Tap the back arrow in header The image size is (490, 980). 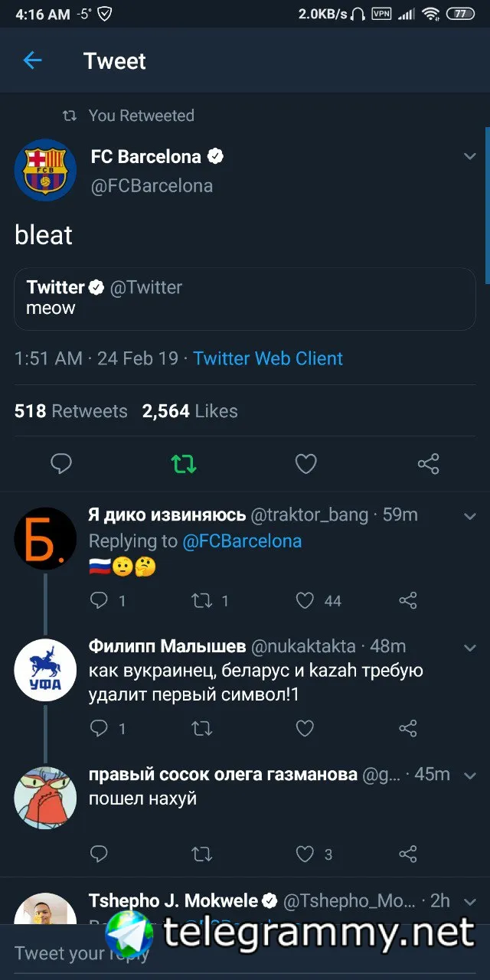tap(32, 60)
